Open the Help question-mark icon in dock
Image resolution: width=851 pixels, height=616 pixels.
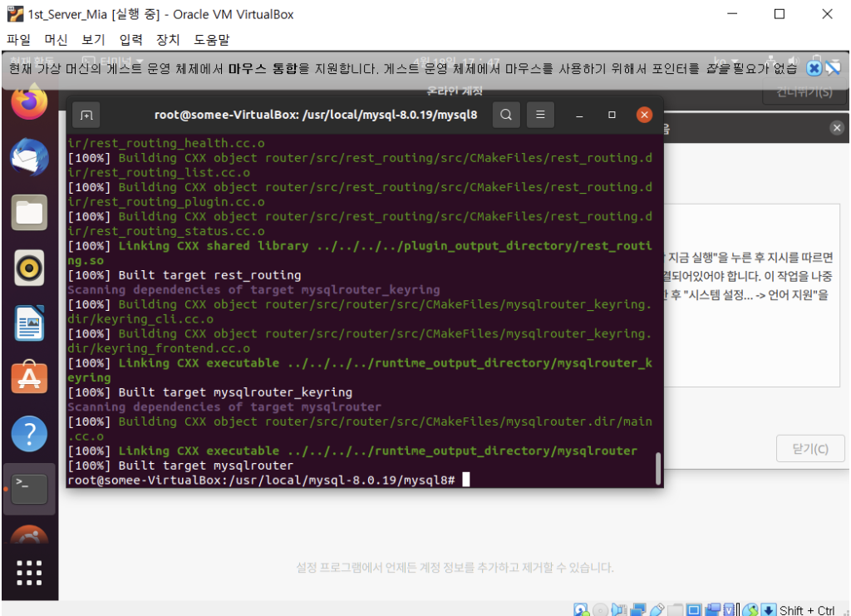pos(29,434)
